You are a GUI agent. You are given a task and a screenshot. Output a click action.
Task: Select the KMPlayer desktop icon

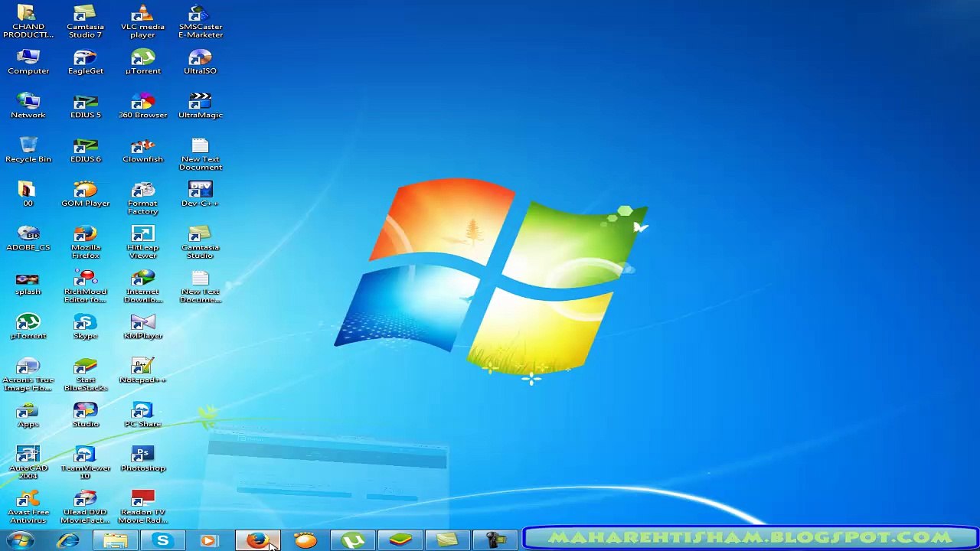pyautogui.click(x=142, y=327)
